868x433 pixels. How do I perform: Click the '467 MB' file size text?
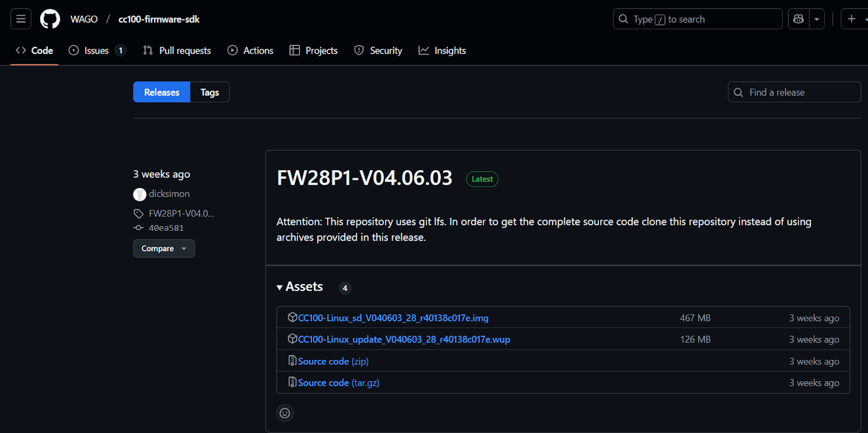(695, 318)
